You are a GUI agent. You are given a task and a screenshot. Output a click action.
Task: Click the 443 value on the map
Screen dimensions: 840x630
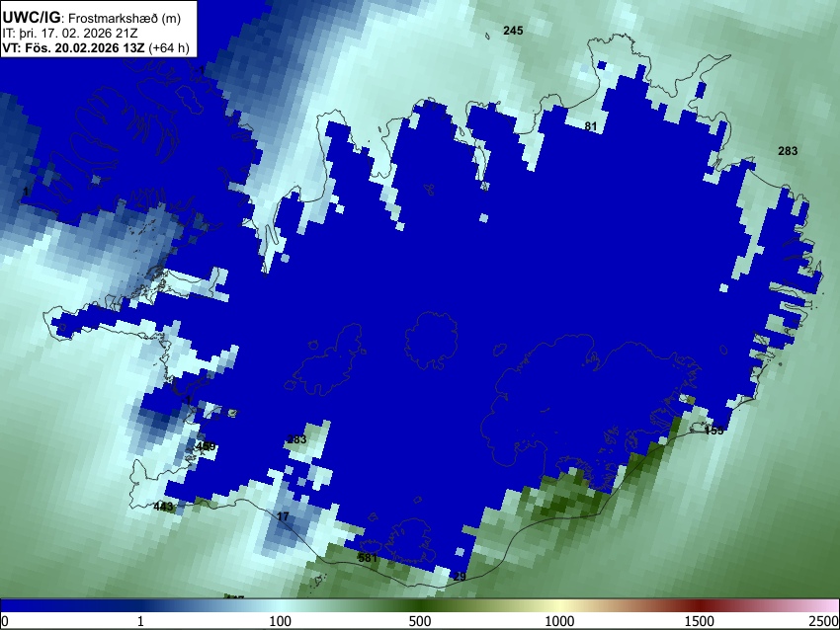163,507
